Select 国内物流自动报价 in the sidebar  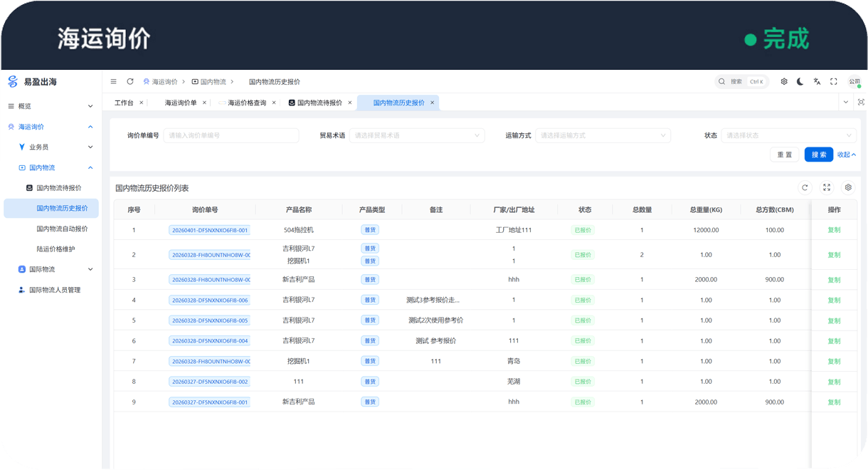coord(62,229)
